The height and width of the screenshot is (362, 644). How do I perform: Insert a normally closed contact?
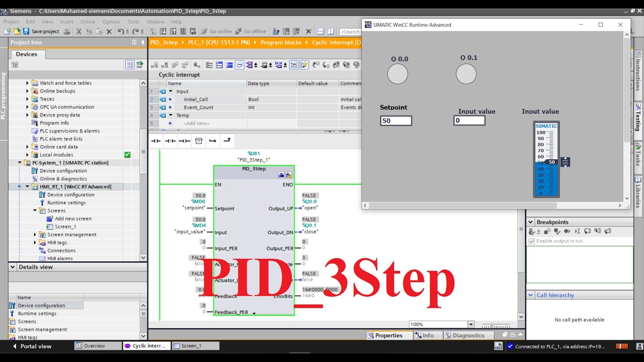[x=170, y=141]
